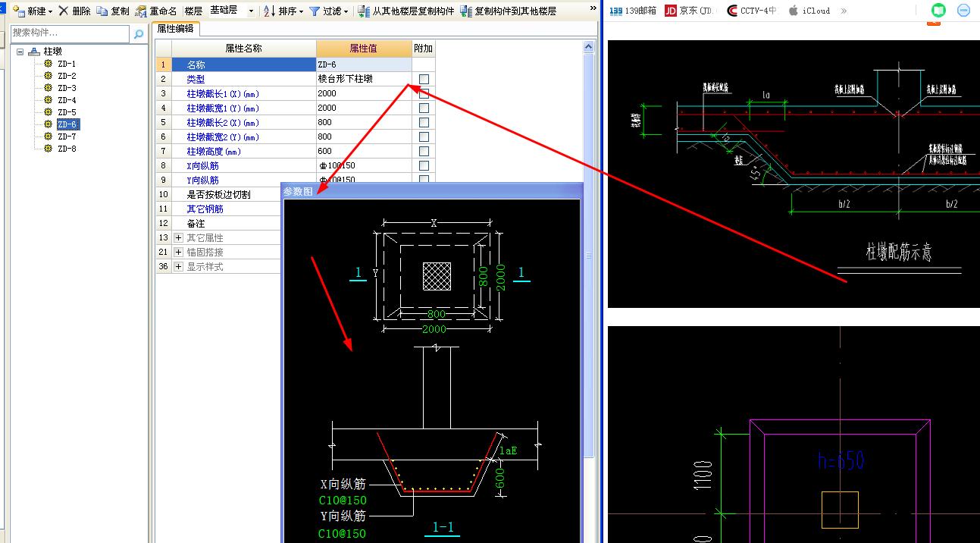Image resolution: width=980 pixels, height=543 pixels.
Task: Toggle 附加 checkbox for 柱墩高度 row
Action: (424, 151)
